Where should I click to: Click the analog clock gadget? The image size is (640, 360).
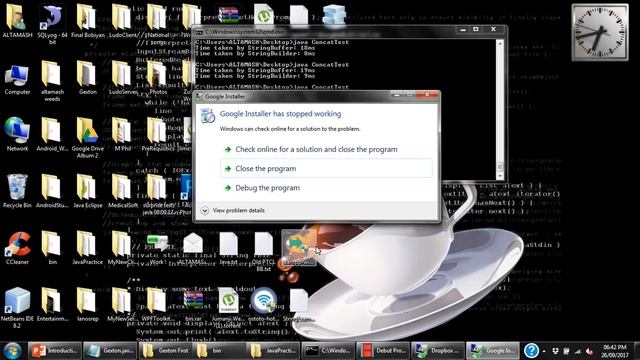pos(600,32)
